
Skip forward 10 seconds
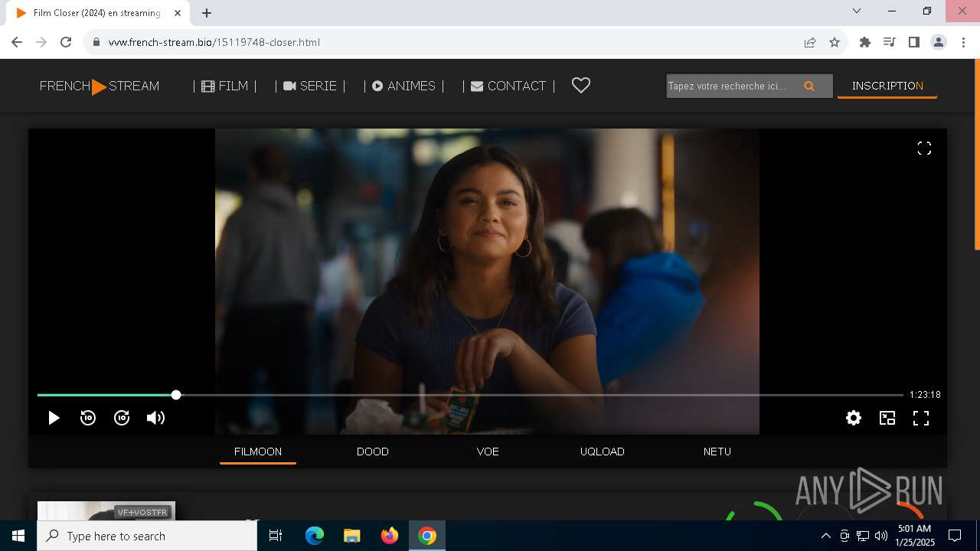[x=122, y=418]
